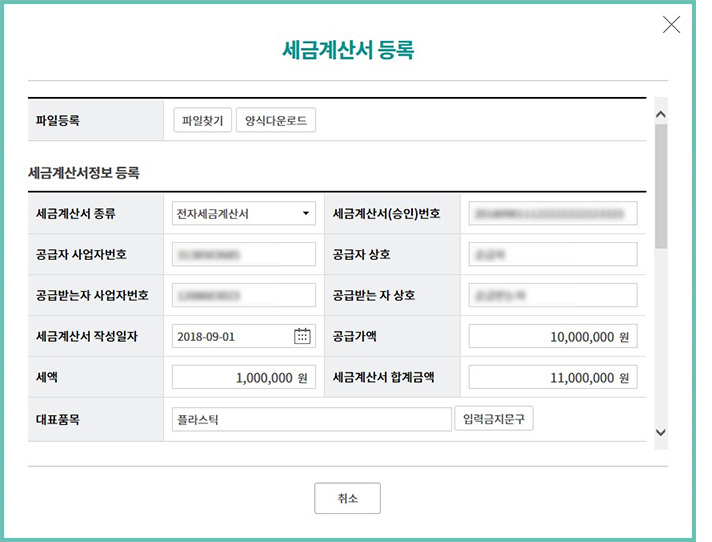
Task: Focus the 세금계산서 합계금액 field
Action: [552, 377]
